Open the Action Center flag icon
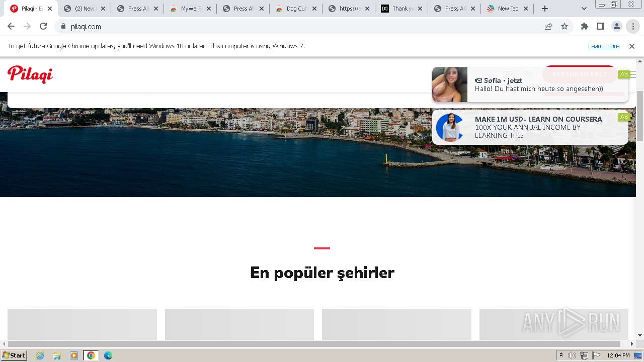This screenshot has width=644, height=362. click(x=596, y=355)
